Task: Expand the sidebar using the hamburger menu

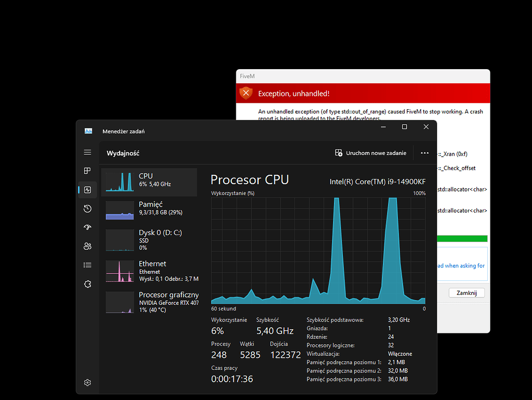Action: 87,152
